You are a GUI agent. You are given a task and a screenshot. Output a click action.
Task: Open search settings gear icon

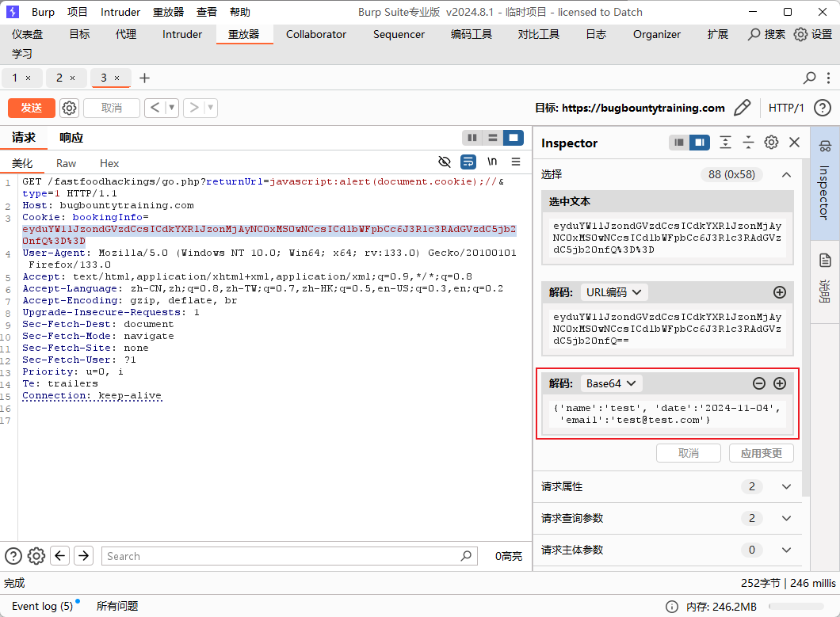(36, 556)
